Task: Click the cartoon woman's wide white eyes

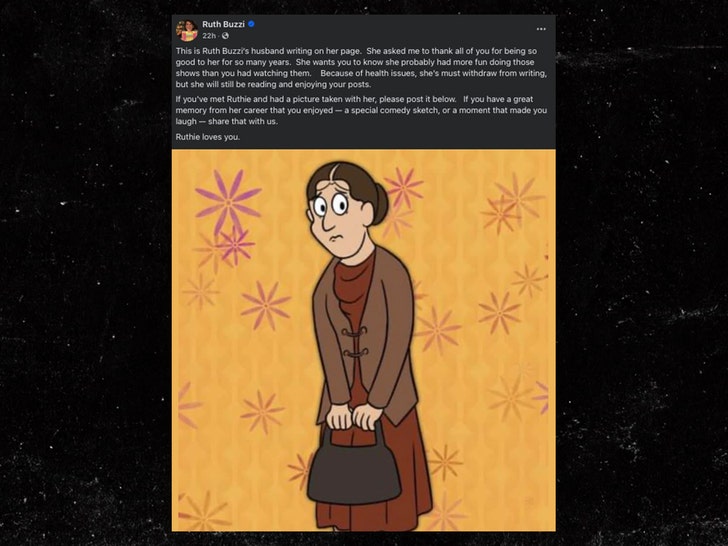Action: point(331,205)
